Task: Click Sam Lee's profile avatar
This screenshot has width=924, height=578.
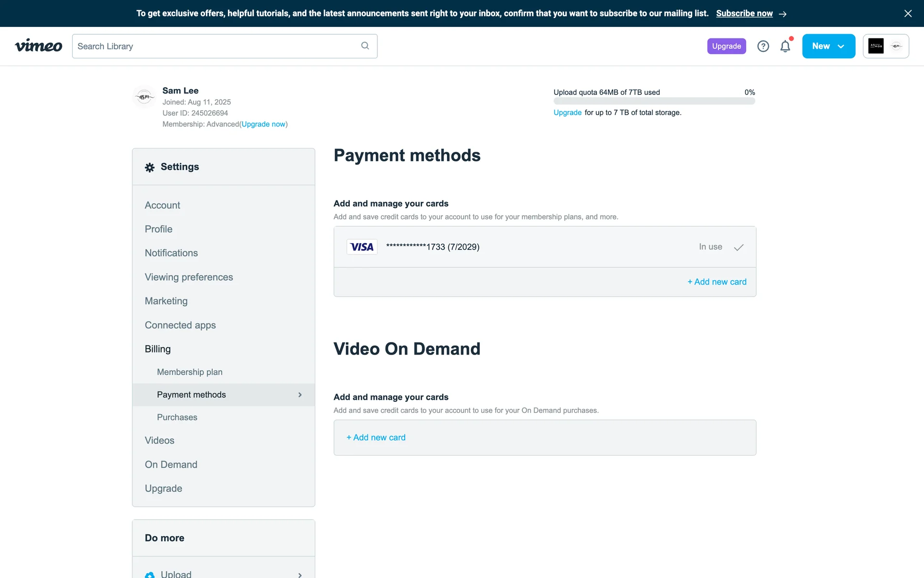Action: point(144,97)
